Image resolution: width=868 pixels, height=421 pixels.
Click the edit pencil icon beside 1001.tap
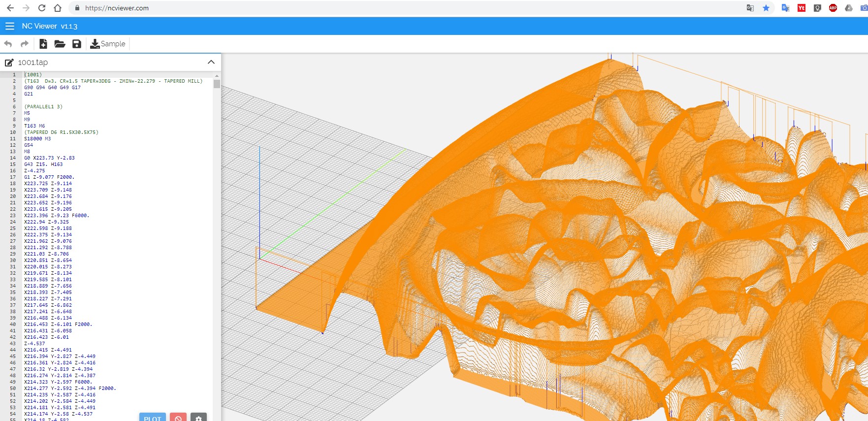[9, 63]
